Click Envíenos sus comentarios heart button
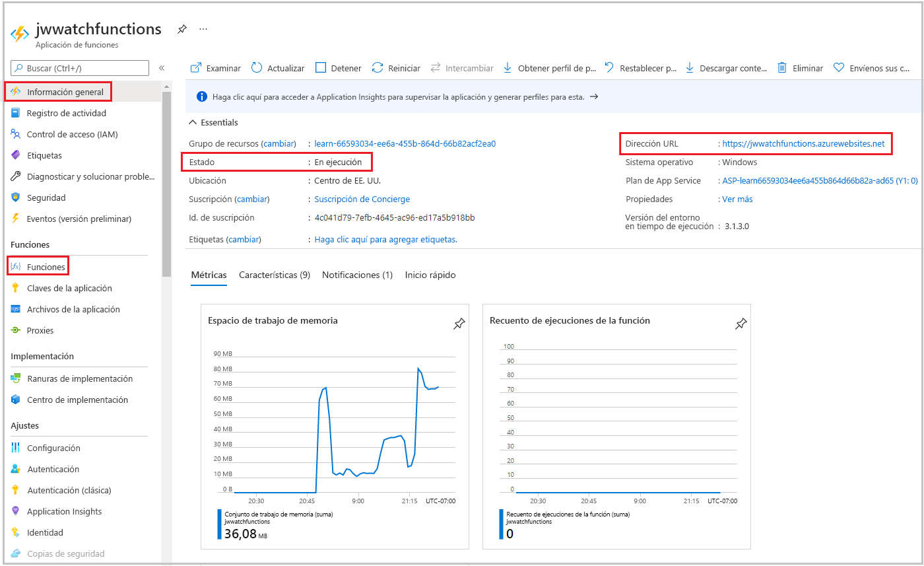924x566 pixels. [872, 68]
